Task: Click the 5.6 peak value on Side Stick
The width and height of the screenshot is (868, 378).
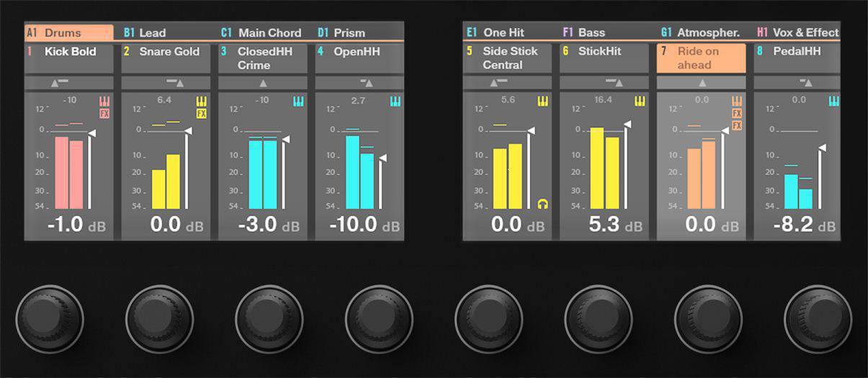Action: click(x=508, y=99)
